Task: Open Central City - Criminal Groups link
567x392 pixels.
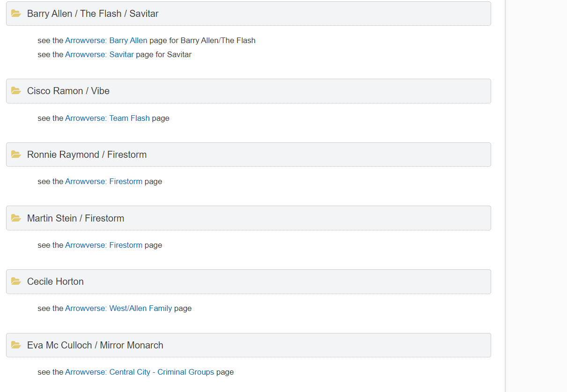Action: pos(140,372)
